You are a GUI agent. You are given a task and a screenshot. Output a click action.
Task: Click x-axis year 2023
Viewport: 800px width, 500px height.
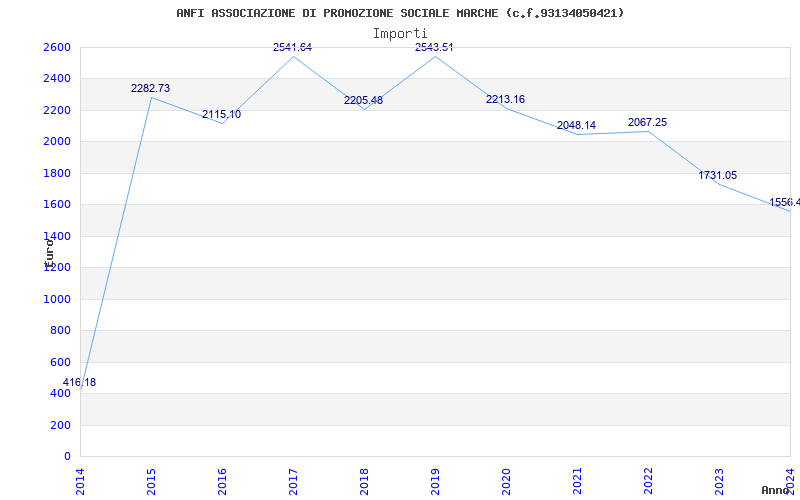tap(719, 482)
